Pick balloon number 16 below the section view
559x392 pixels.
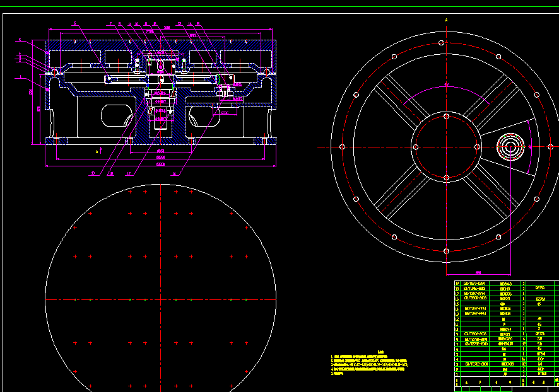tap(174, 174)
